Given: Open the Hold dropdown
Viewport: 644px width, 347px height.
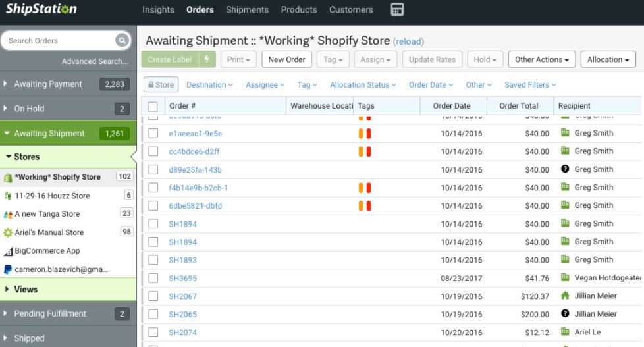Looking at the screenshot, I should (485, 59).
